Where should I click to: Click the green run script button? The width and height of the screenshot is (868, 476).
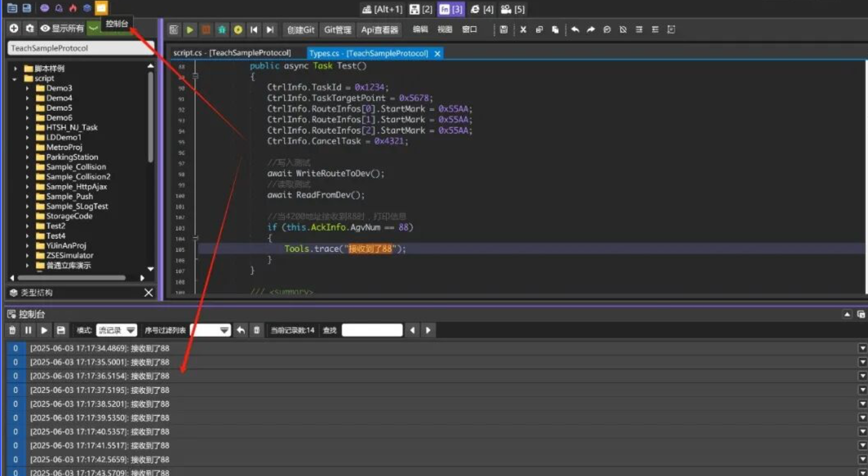pyautogui.click(x=190, y=30)
